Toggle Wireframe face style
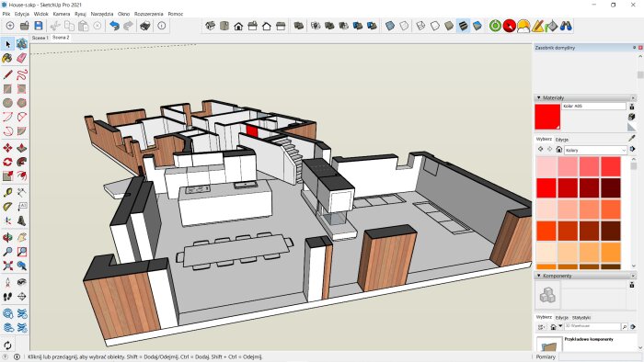Image resolution: width=644 pixels, height=362 pixels. [x=420, y=27]
